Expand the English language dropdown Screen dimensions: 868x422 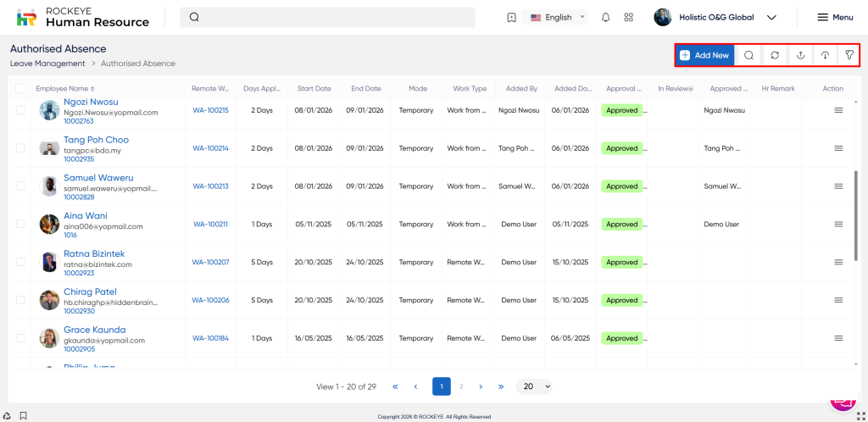tap(558, 17)
